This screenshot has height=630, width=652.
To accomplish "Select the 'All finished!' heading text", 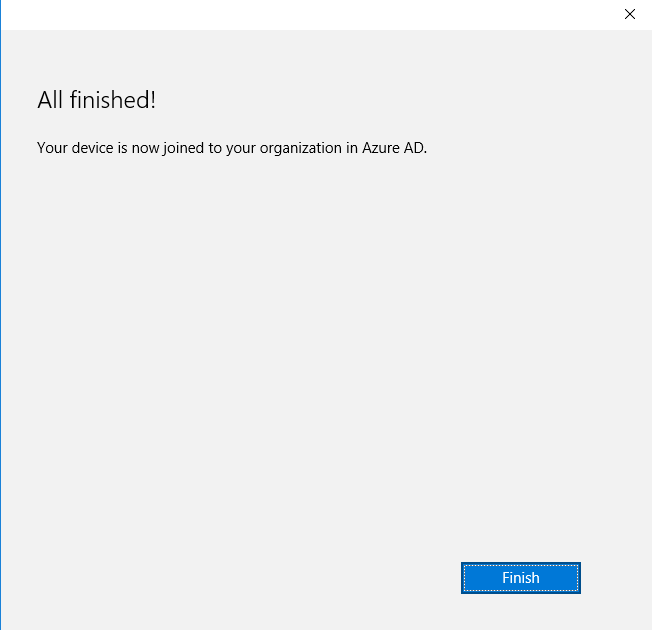I will [96, 100].
